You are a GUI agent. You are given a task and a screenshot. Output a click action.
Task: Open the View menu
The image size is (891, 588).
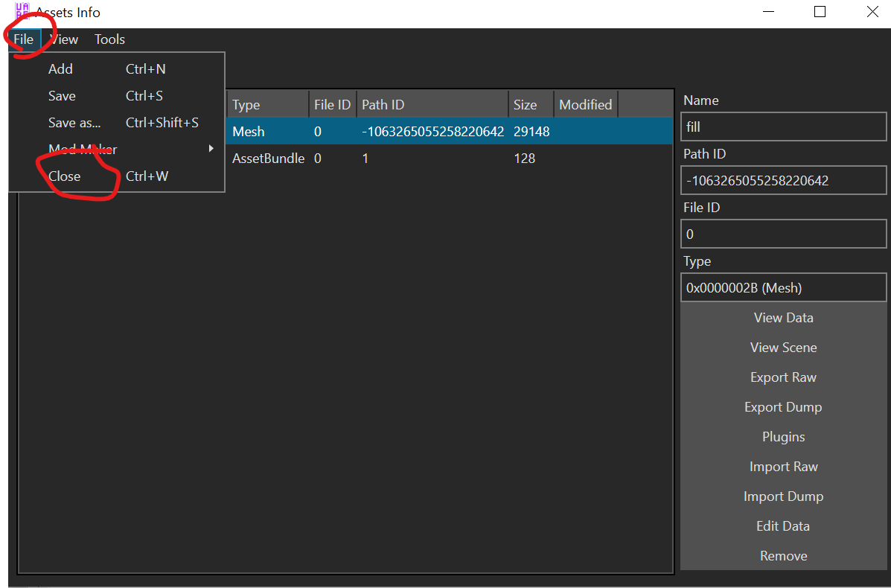tap(64, 39)
